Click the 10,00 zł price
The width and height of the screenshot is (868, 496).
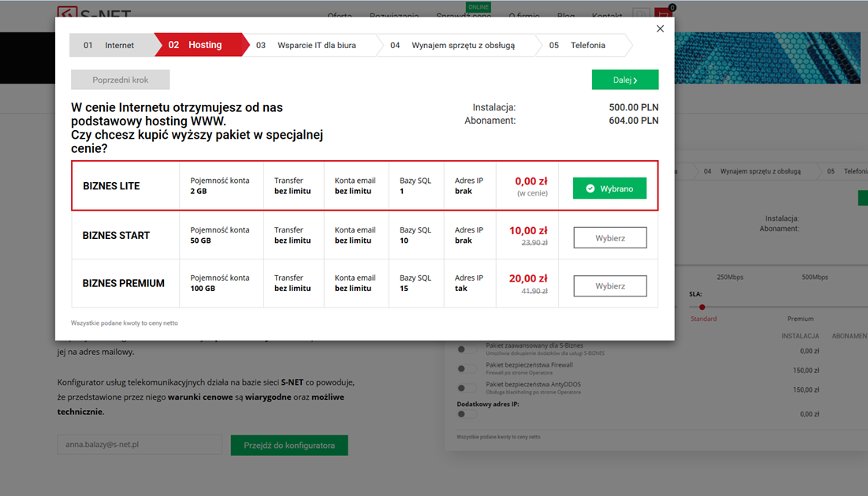tap(529, 230)
